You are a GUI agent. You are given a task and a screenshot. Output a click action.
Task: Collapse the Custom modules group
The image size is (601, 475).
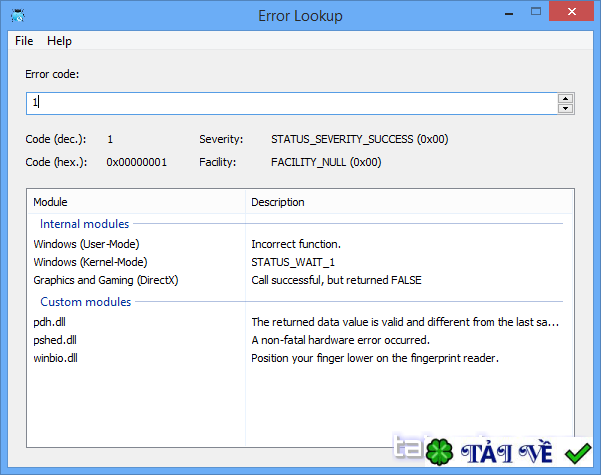pyautogui.click(x=85, y=302)
